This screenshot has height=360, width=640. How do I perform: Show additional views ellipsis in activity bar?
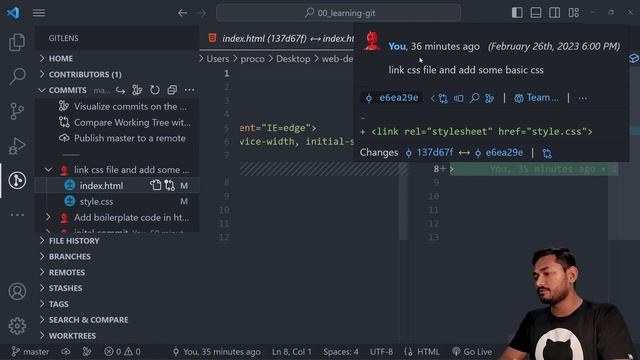(x=17, y=214)
